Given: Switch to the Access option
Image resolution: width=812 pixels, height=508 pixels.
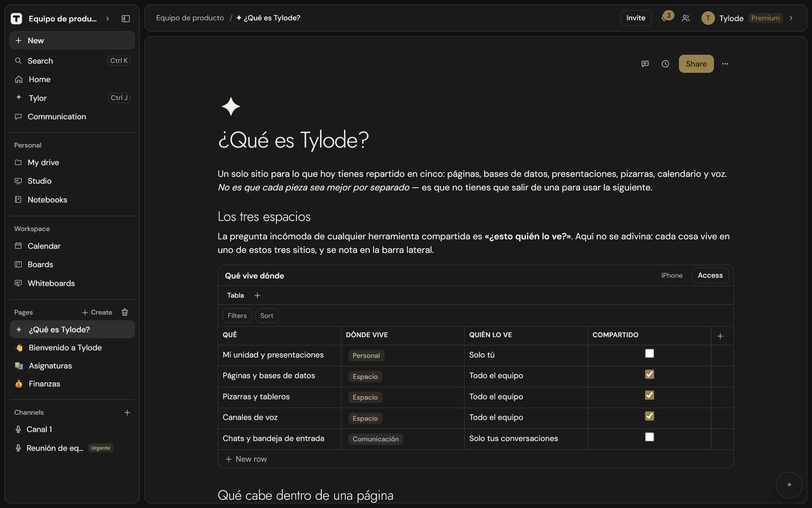Looking at the screenshot, I should [x=710, y=275].
